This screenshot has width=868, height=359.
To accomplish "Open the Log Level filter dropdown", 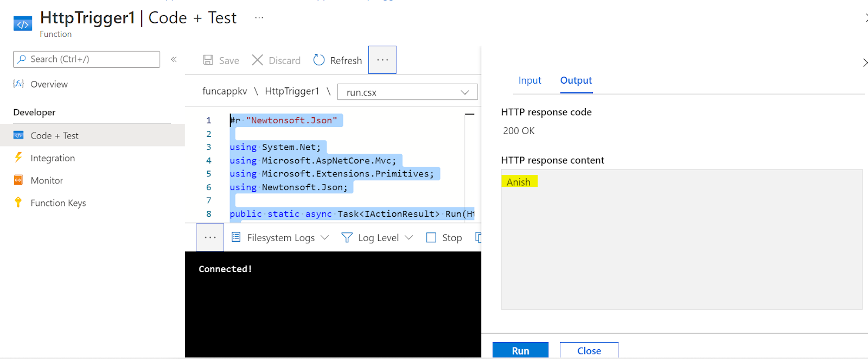I will pos(377,238).
